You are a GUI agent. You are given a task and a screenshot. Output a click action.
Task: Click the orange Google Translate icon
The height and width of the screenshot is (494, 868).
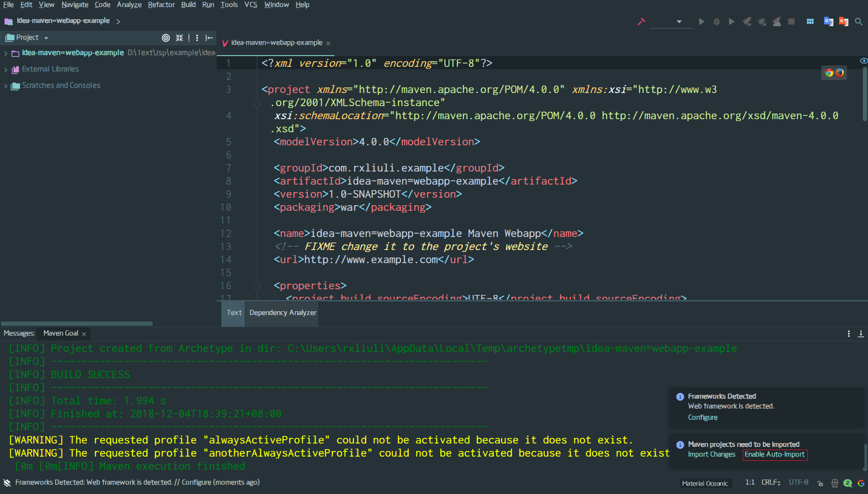[844, 21]
